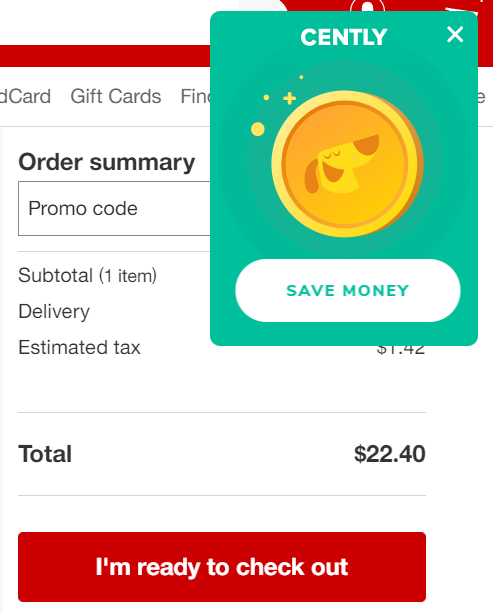This screenshot has height=613, width=493.
Task: Click I'm ready to check out
Action: point(222,566)
